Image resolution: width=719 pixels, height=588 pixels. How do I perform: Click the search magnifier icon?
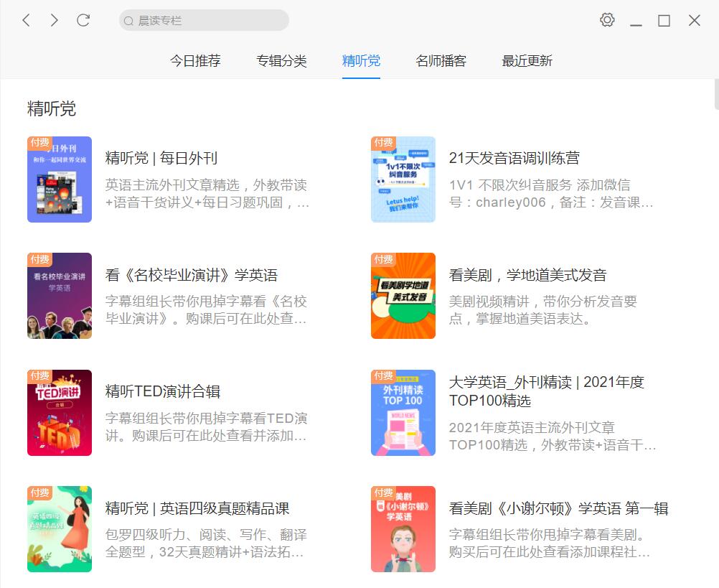pyautogui.click(x=128, y=21)
